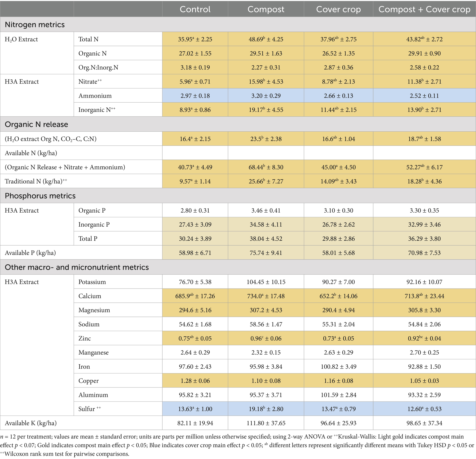
Task: Select Available N cell 52.27 ± 6.17
Action: click(424, 167)
